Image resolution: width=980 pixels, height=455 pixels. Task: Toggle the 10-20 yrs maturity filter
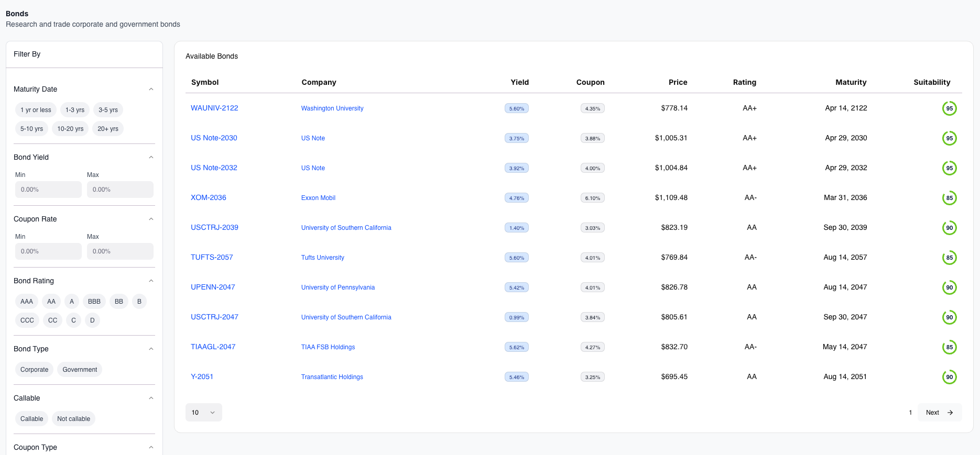point(70,129)
